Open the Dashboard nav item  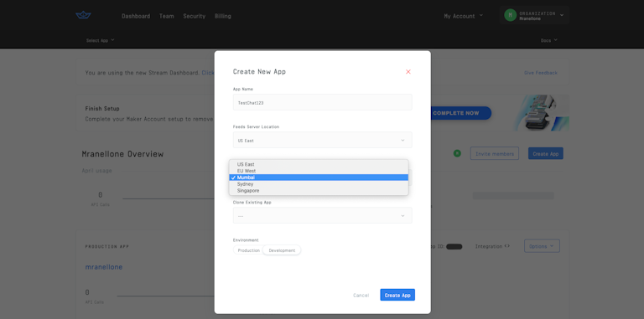pyautogui.click(x=136, y=16)
